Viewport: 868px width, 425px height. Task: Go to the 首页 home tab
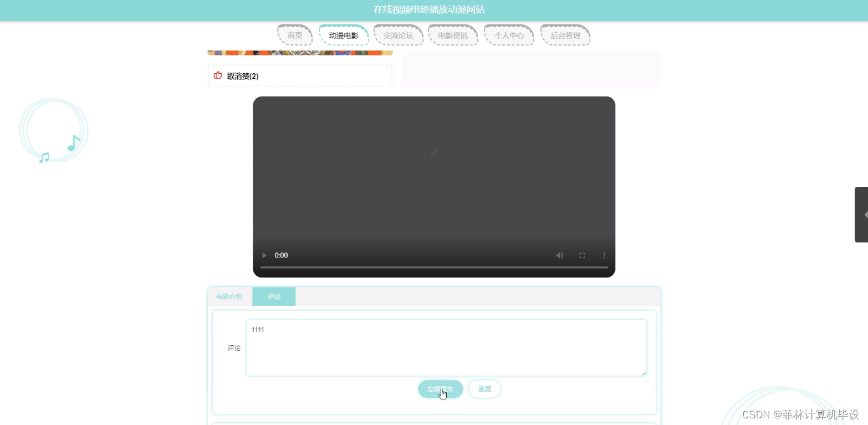pyautogui.click(x=295, y=35)
